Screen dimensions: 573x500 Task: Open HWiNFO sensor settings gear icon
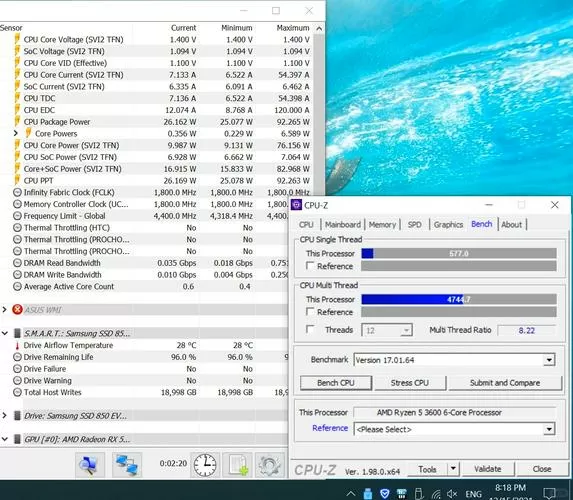(270, 465)
